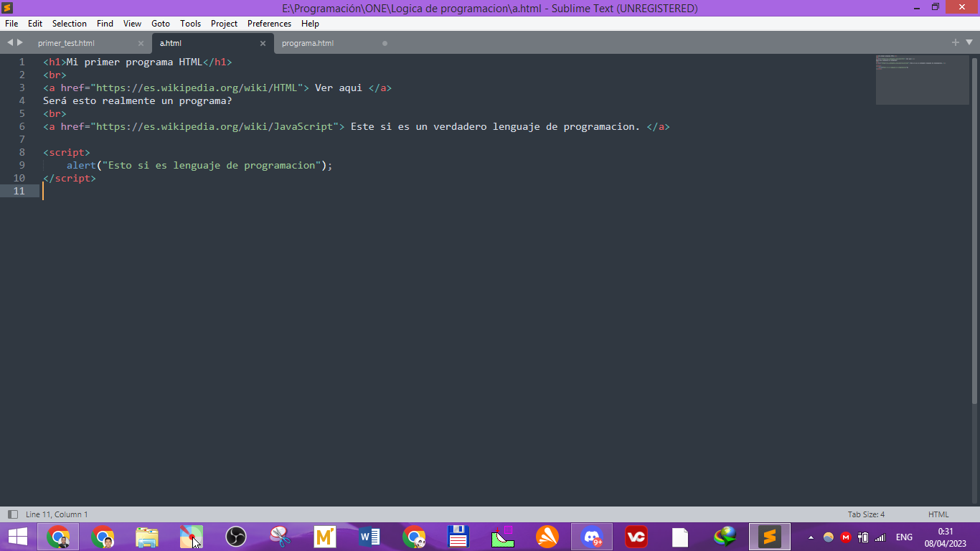This screenshot has height=551, width=980.
Task: Open the orange Avast icon on taskbar
Action: click(x=547, y=537)
